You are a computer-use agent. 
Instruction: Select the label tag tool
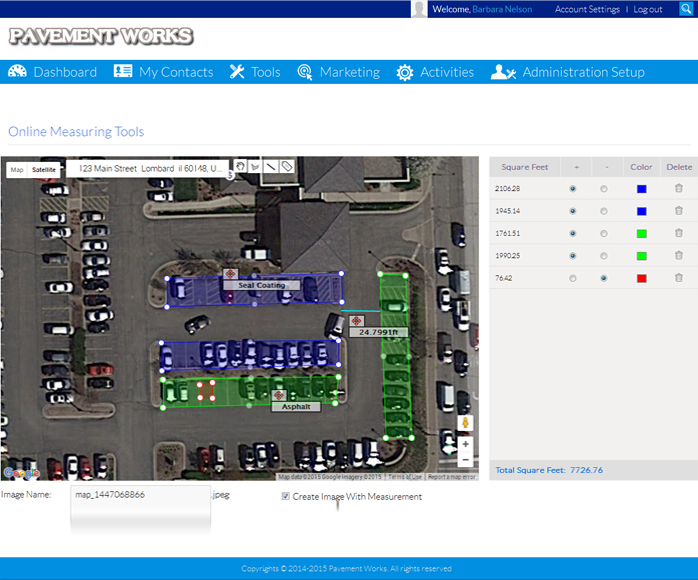point(287,166)
